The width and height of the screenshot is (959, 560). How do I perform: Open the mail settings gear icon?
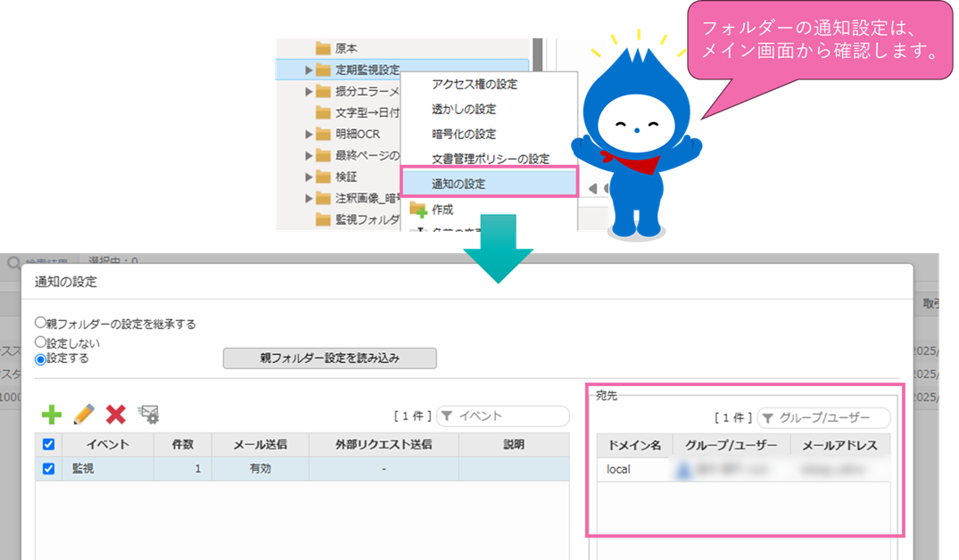[x=148, y=414]
